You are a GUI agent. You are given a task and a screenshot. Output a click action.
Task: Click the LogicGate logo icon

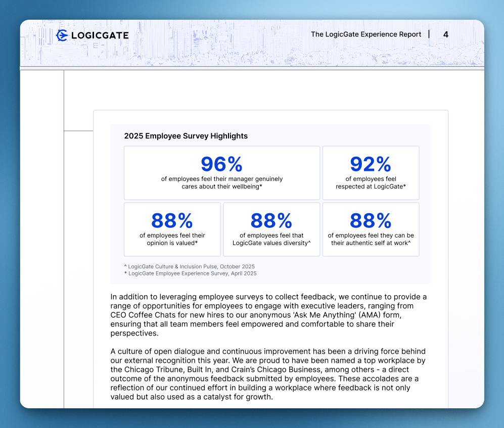pos(62,35)
